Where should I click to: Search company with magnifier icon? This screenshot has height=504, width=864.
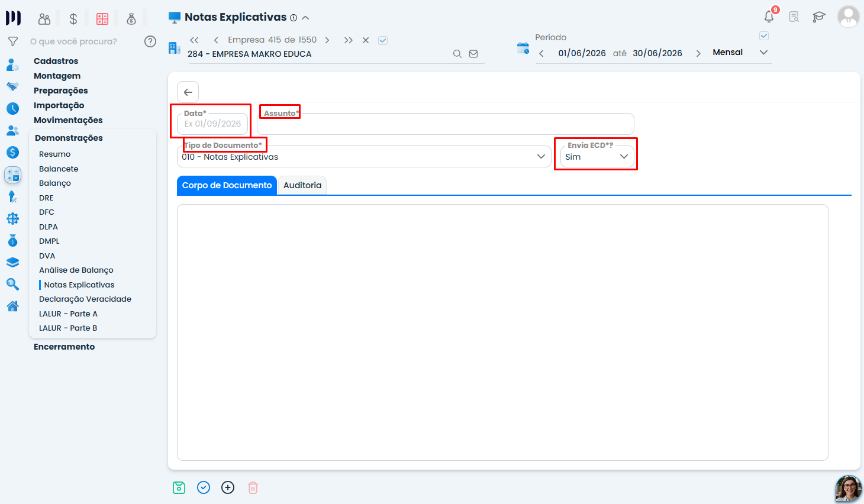click(x=457, y=54)
